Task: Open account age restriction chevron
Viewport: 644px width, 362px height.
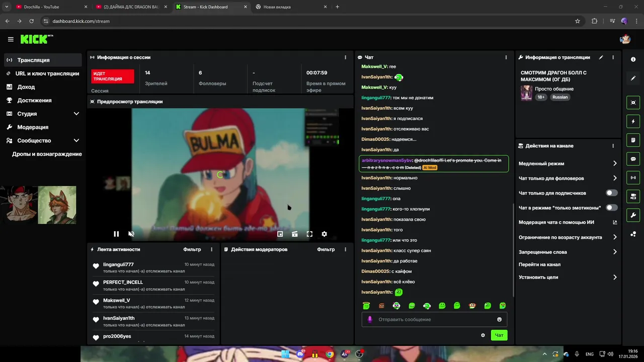Action: (x=615, y=237)
